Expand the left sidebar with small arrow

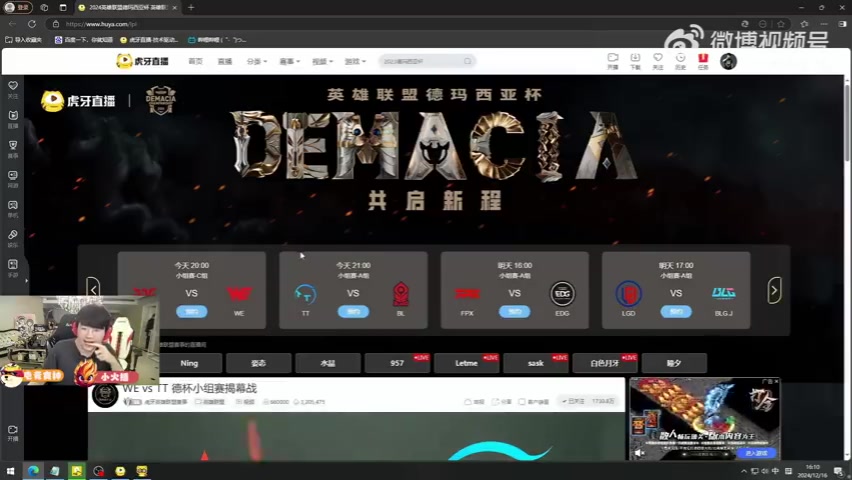coord(26,281)
